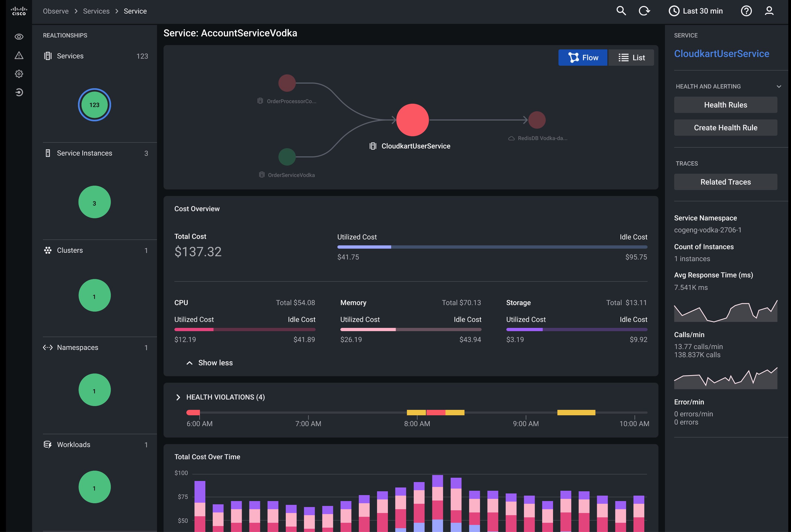Open the CloudkartUserService link in side panel
The height and width of the screenshot is (532, 791).
pyautogui.click(x=721, y=54)
